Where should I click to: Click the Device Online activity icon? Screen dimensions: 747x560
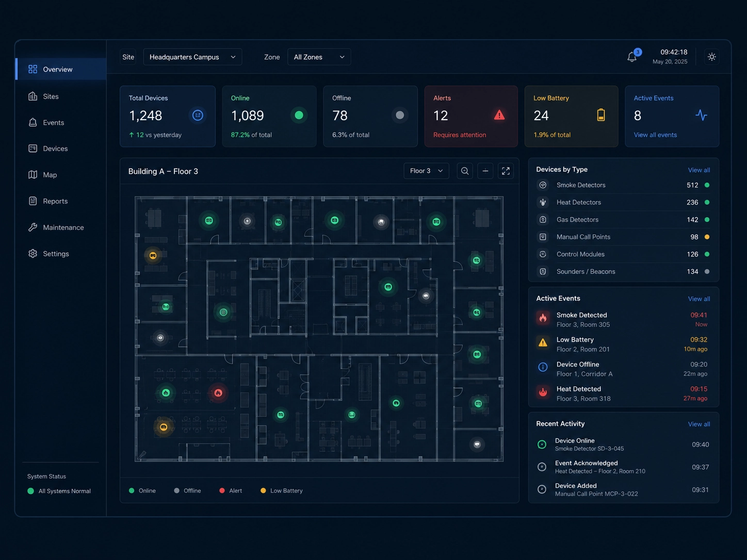542,444
